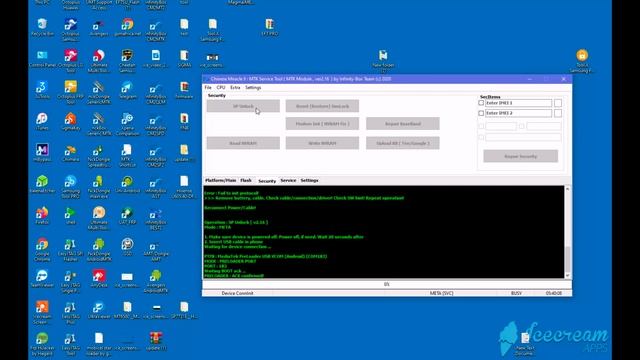The height and width of the screenshot is (360, 640).
Task: Open the Extra menu
Action: (x=235, y=87)
